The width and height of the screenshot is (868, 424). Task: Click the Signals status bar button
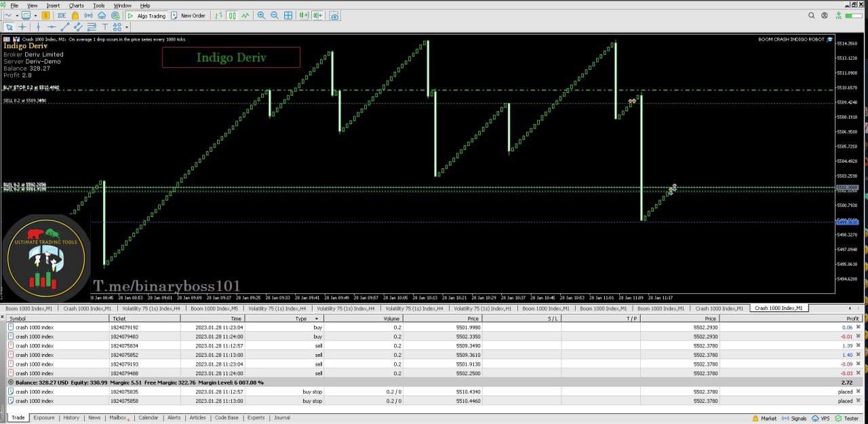click(x=795, y=419)
